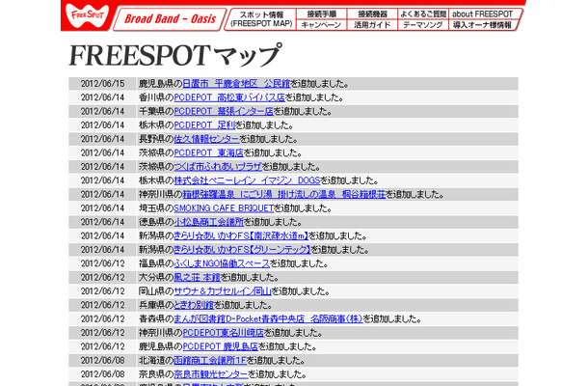Viewport: 588px width, 386px height.
Task: Open the Broad Band - Oasis banner
Action: (x=170, y=19)
